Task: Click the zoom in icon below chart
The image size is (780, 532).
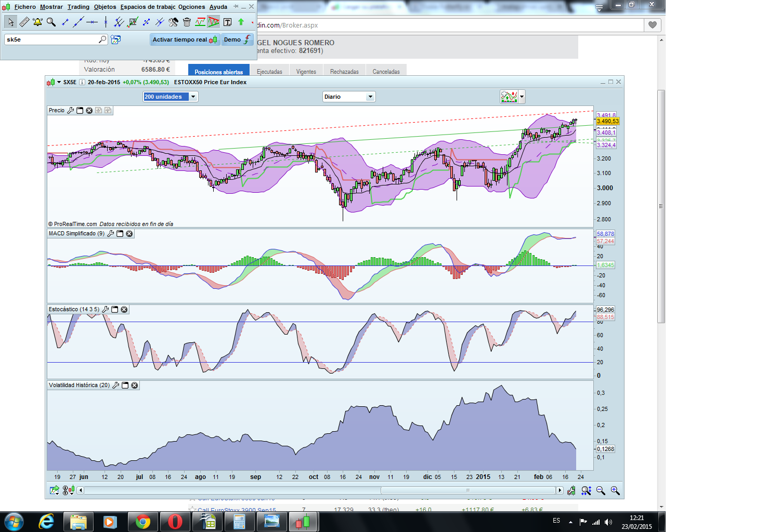Action: pos(615,490)
